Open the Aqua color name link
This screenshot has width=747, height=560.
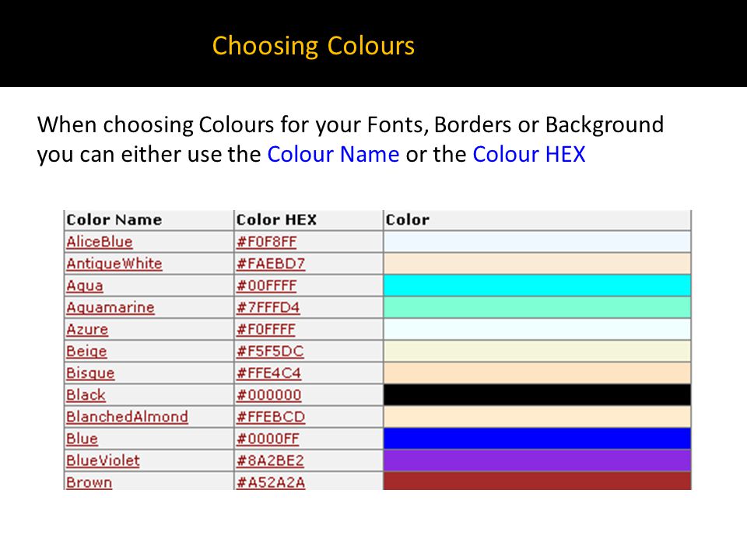pyautogui.click(x=85, y=285)
